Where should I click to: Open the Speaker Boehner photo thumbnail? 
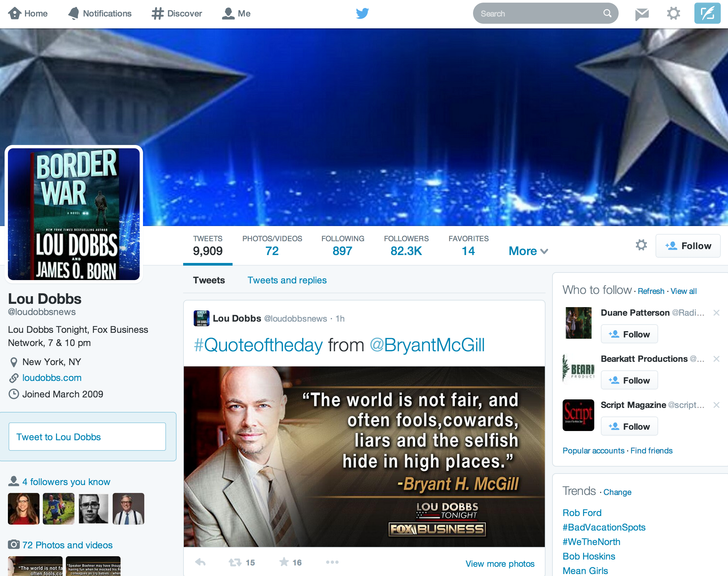tap(93, 566)
